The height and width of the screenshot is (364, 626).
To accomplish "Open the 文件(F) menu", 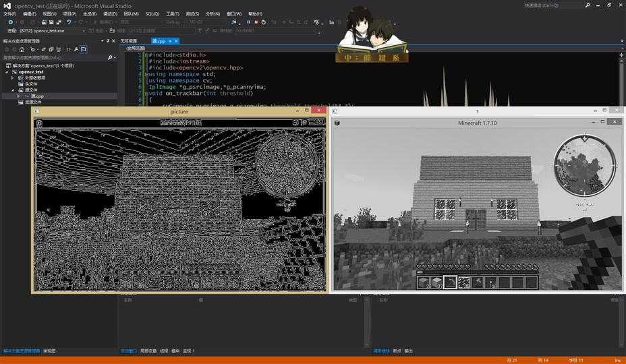I will point(9,14).
